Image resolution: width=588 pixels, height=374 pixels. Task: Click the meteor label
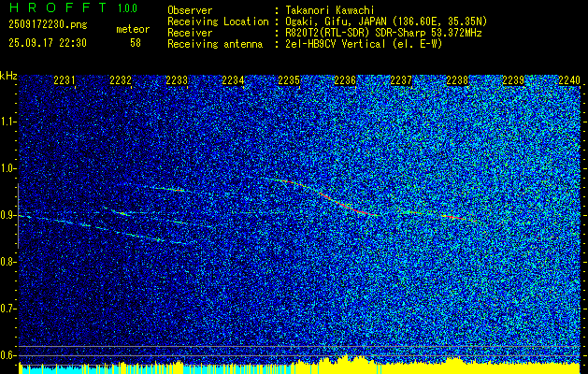click(x=133, y=29)
